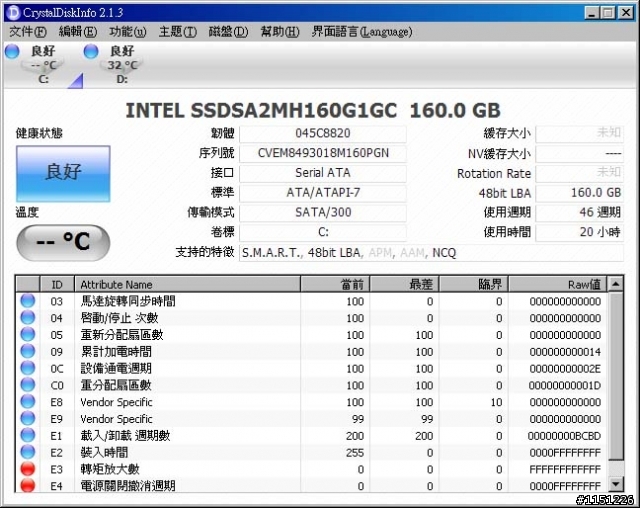640x508 pixels.
Task: Click the supported features field with NCQ
Action: pos(431,253)
